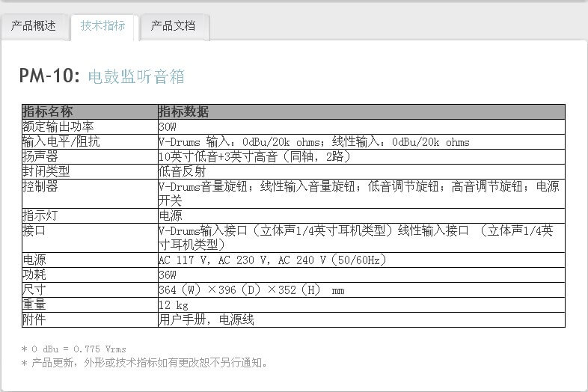Viewport: 588px width, 392px height.
Task: Click the 364 (W) ×396 (D) dimensions value
Action: [x=251, y=290]
